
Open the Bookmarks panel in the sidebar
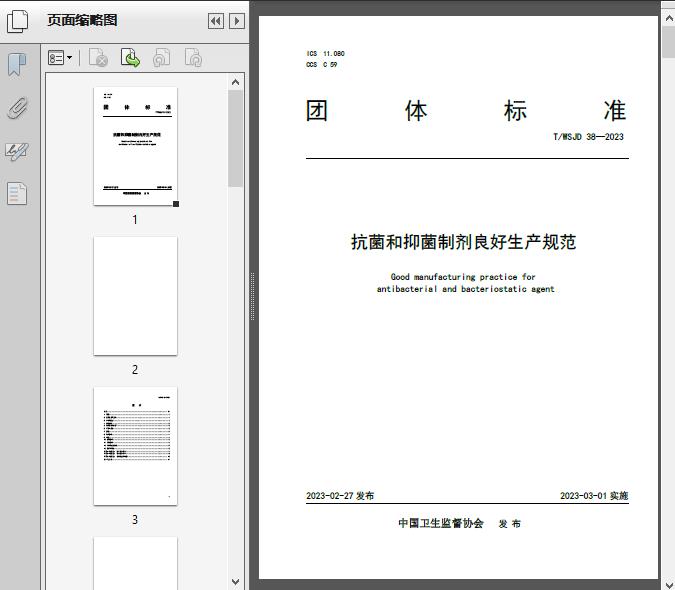click(17, 65)
